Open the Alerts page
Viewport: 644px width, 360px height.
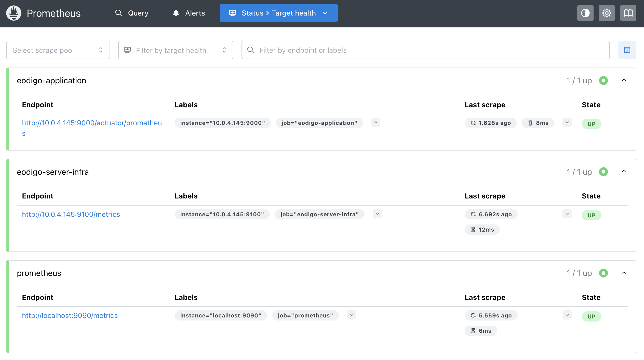coord(189,13)
